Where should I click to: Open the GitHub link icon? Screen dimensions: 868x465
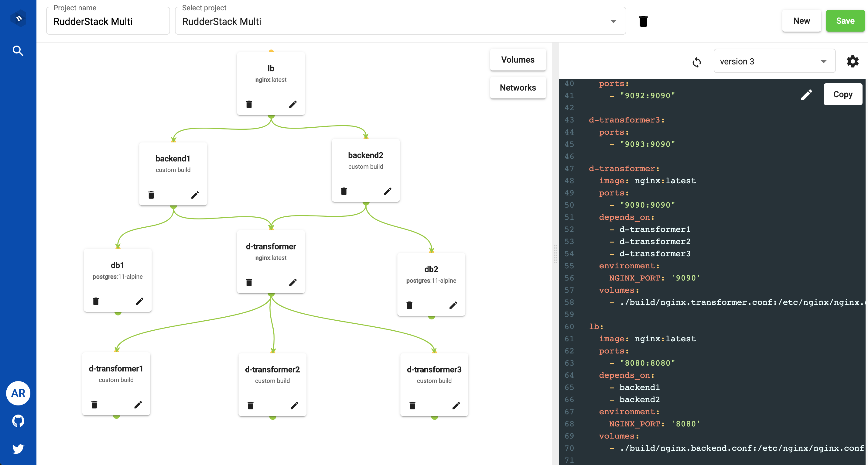[18, 421]
